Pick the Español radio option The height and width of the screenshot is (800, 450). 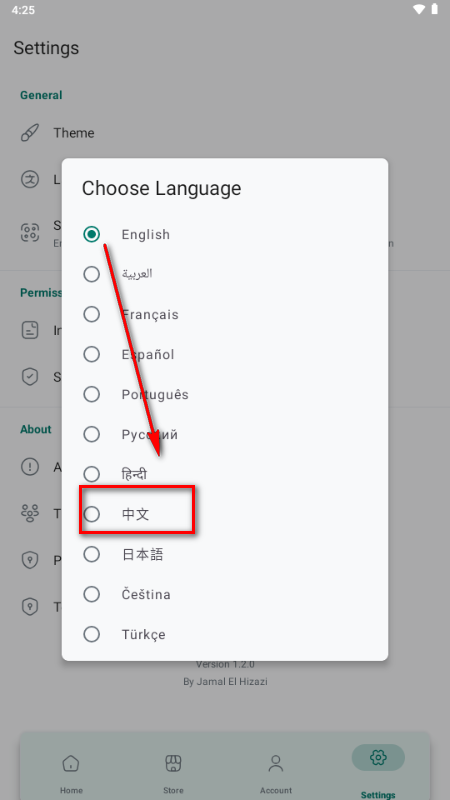pyautogui.click(x=91, y=354)
